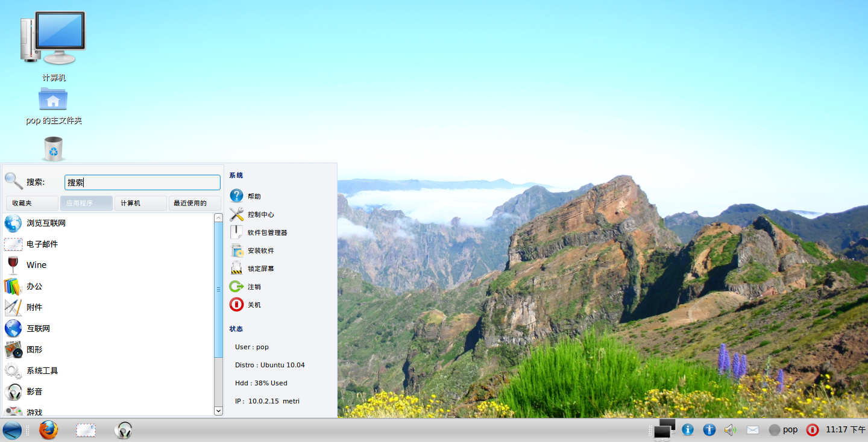868x442 pixels.
Task: Click the network monitors tray icon
Action: coord(664,429)
